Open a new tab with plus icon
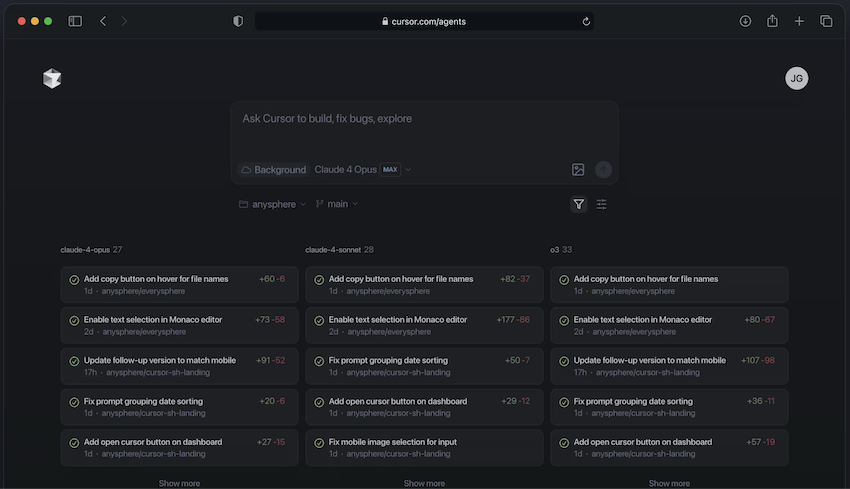The image size is (850, 489). coord(799,21)
